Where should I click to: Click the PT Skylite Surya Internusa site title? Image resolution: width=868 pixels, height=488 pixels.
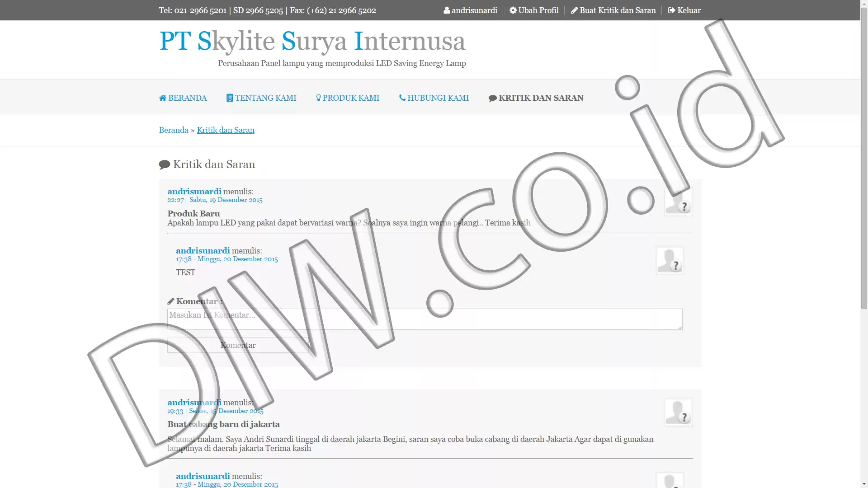tap(312, 41)
